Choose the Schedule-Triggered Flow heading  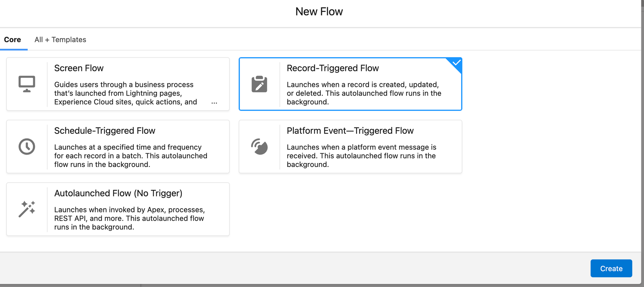(105, 131)
